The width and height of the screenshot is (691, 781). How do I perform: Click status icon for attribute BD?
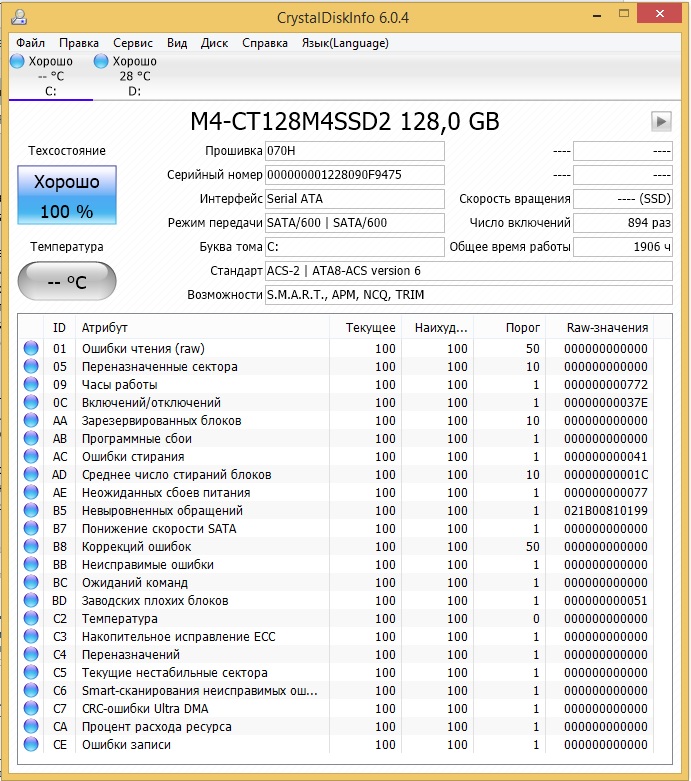[31, 600]
